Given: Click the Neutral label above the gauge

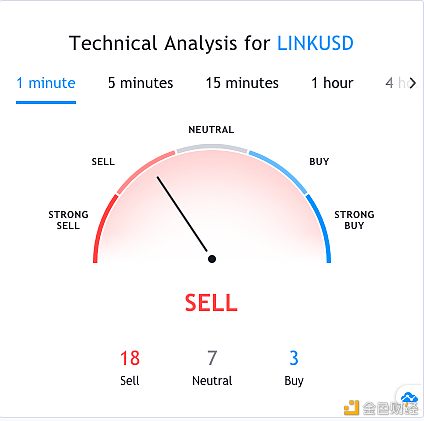Looking at the screenshot, I should pyautogui.click(x=211, y=130).
